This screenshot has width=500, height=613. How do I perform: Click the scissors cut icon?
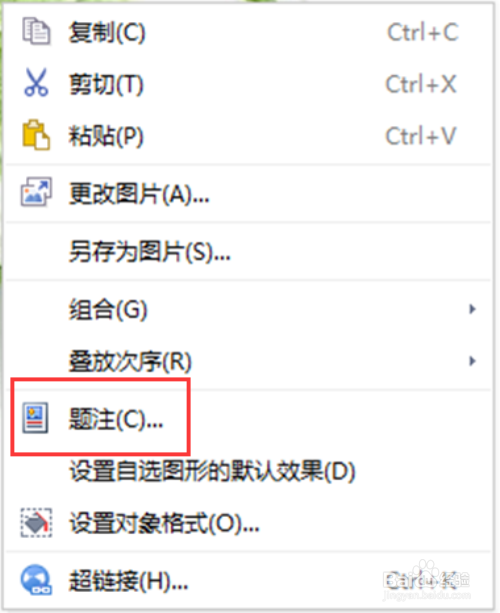(x=36, y=82)
